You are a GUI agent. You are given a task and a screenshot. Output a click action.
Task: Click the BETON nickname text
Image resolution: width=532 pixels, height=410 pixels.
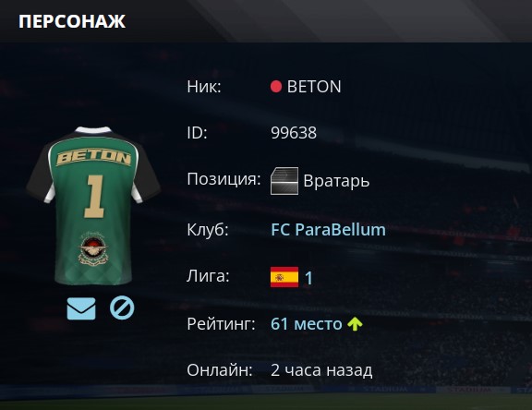click(x=314, y=87)
